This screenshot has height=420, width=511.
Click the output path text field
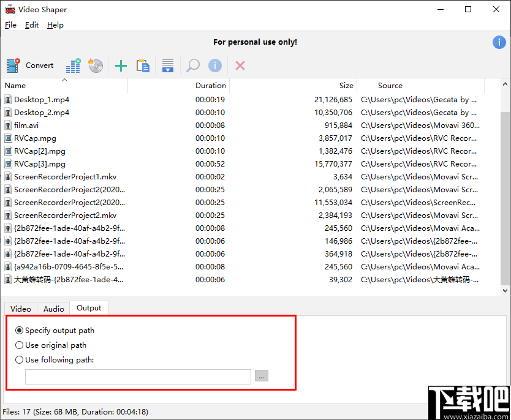click(138, 377)
